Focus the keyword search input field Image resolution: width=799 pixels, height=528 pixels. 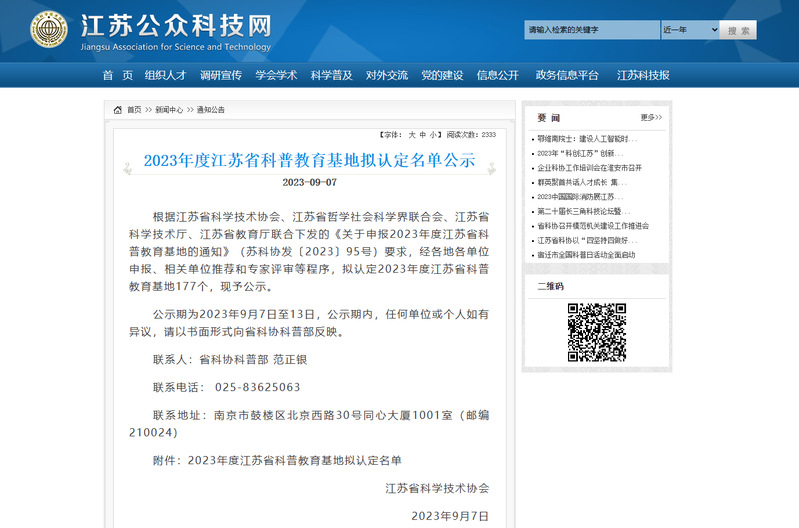click(x=590, y=30)
